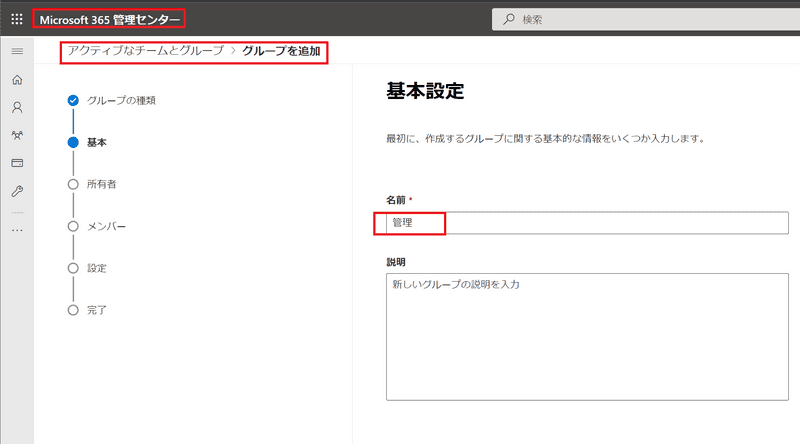
Task: Open Billing card icon in sidebar
Action: [16, 163]
